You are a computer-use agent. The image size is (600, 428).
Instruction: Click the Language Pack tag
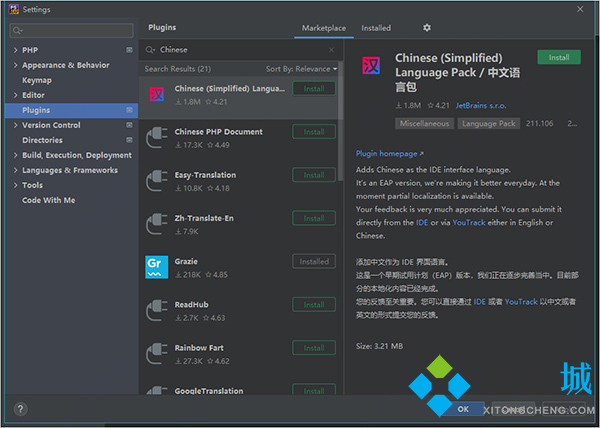pyautogui.click(x=489, y=124)
